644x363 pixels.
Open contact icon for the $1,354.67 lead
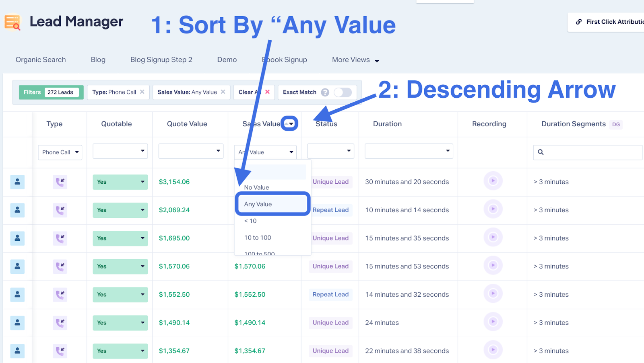click(17, 351)
